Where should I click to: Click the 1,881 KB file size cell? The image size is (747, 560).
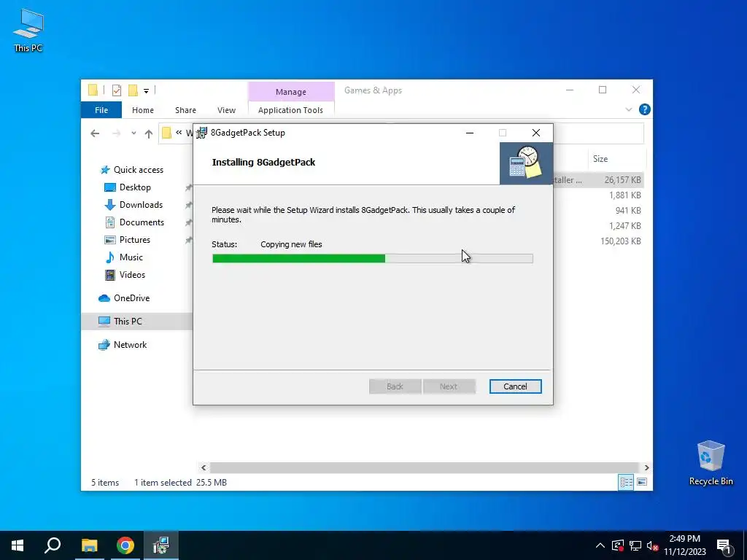pyautogui.click(x=624, y=195)
